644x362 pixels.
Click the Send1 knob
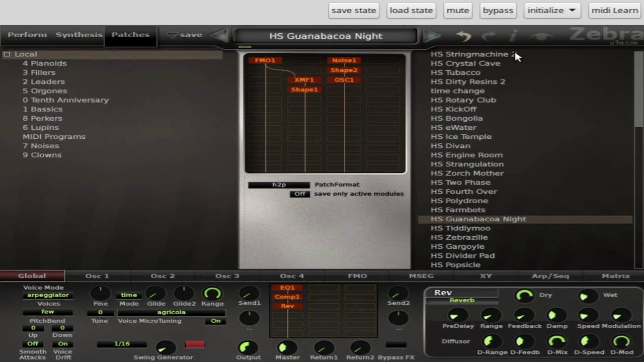click(249, 293)
